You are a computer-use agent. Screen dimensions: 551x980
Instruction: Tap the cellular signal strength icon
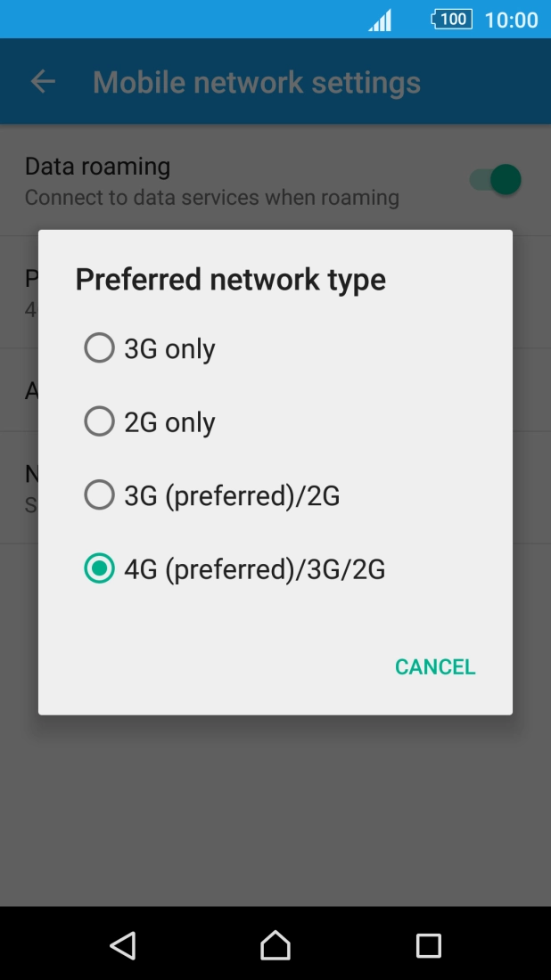pyautogui.click(x=379, y=20)
